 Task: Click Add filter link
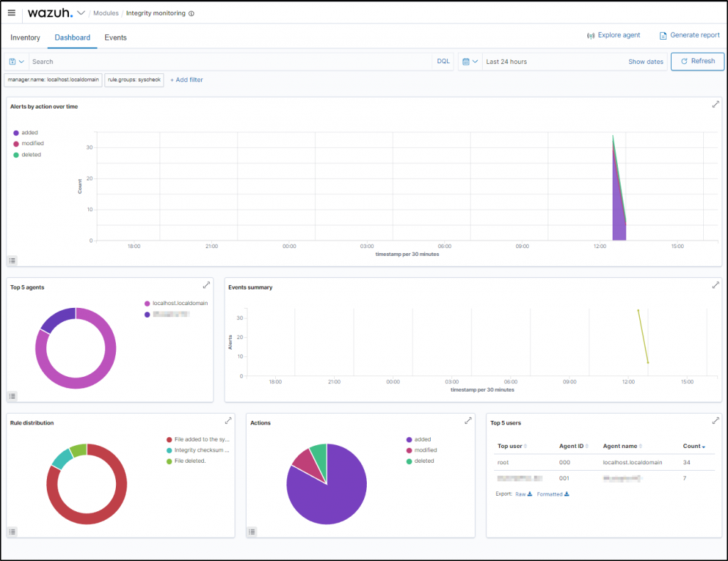tap(186, 80)
